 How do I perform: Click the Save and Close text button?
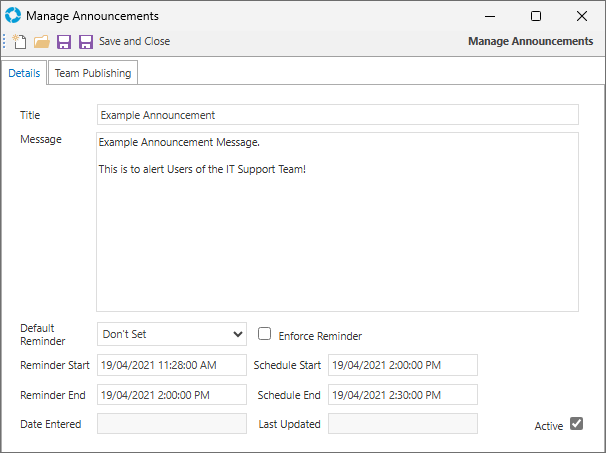pyautogui.click(x=134, y=41)
